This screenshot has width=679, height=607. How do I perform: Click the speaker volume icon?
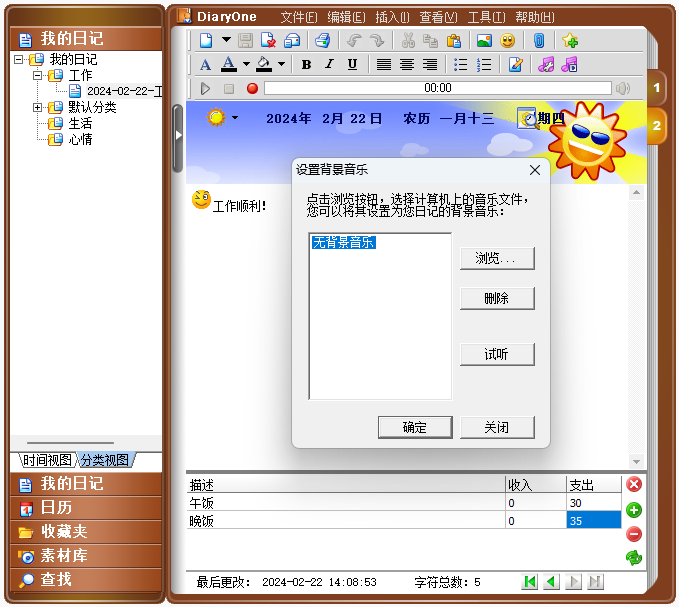(x=623, y=88)
